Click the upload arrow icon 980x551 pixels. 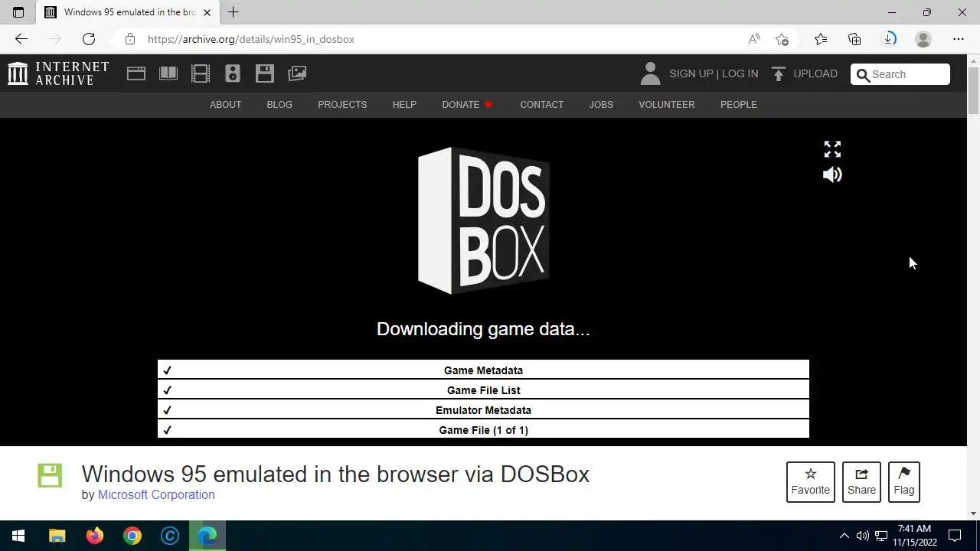tap(779, 73)
